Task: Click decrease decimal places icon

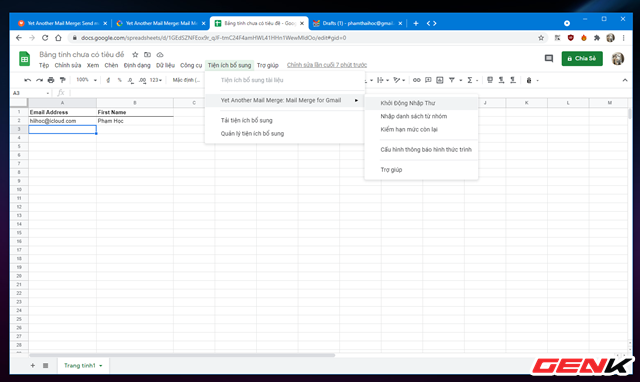Action: click(x=130, y=80)
